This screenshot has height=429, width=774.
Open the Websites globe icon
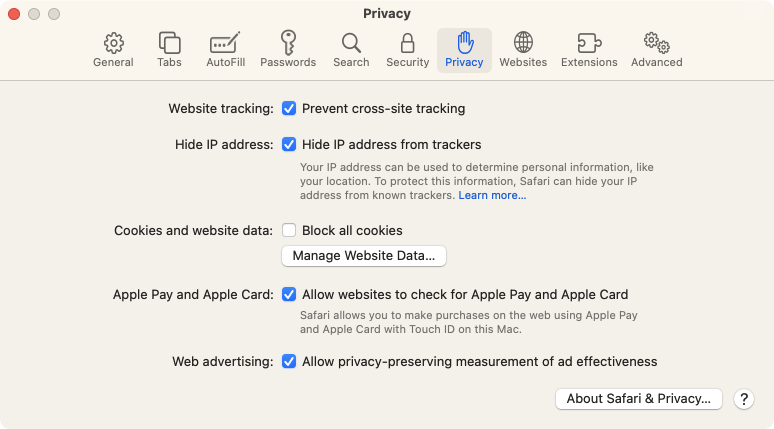point(523,42)
